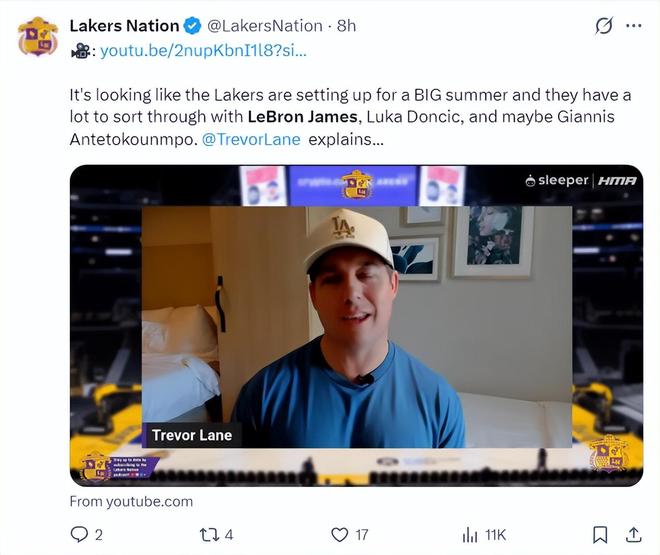Click the 8h tweet timestamp

click(x=346, y=26)
